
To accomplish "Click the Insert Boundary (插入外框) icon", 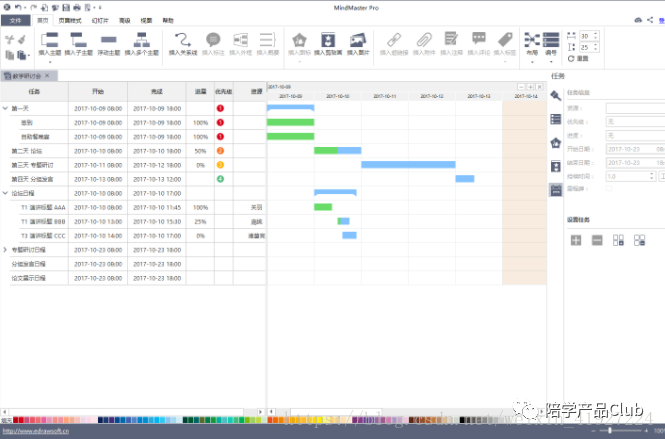I will pyautogui.click(x=240, y=40).
